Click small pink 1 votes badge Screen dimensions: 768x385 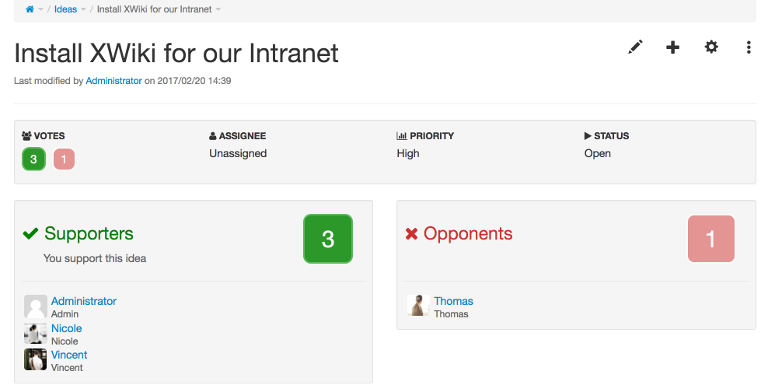click(x=64, y=159)
